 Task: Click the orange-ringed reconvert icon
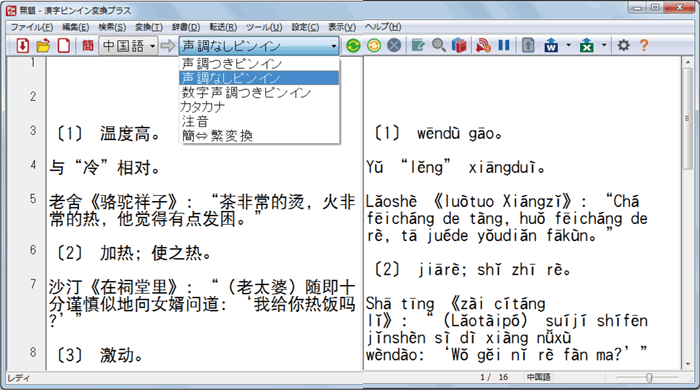pyautogui.click(x=374, y=45)
